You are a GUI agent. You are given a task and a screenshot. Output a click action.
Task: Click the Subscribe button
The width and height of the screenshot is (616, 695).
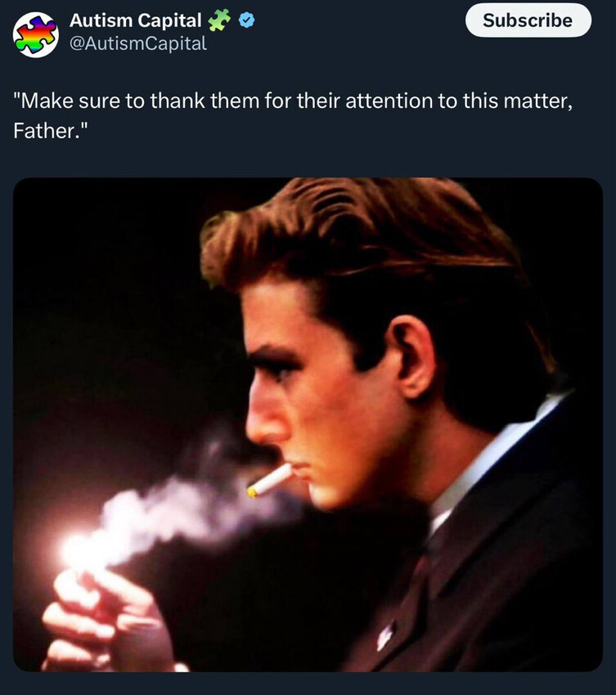[528, 20]
